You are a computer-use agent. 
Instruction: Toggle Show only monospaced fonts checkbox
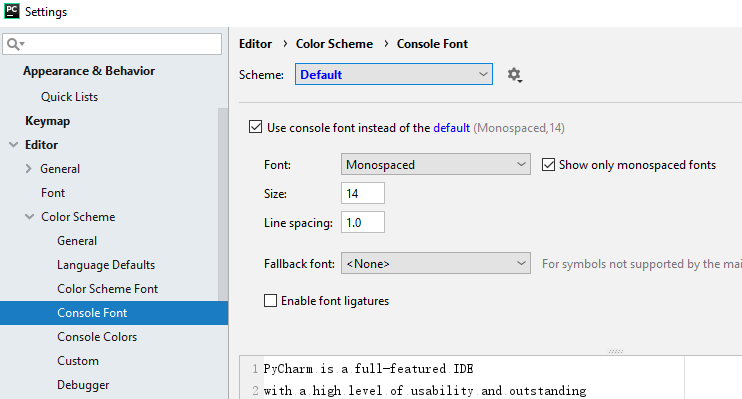coord(548,165)
